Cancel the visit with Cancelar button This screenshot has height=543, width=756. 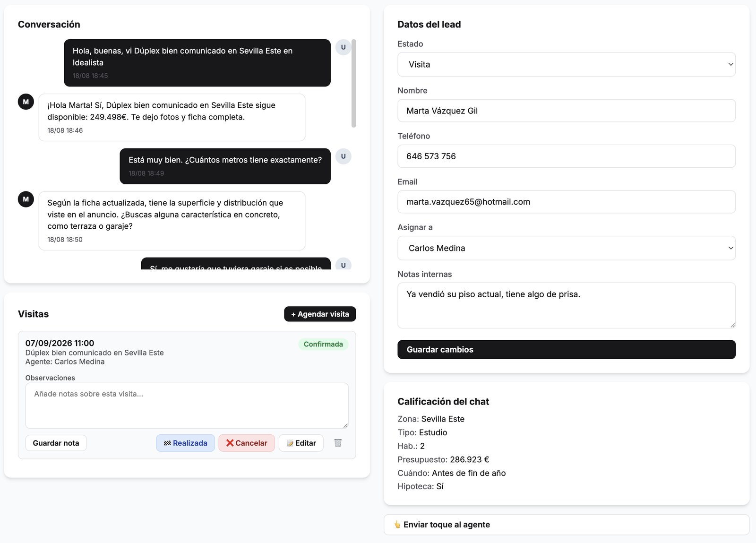(x=247, y=443)
